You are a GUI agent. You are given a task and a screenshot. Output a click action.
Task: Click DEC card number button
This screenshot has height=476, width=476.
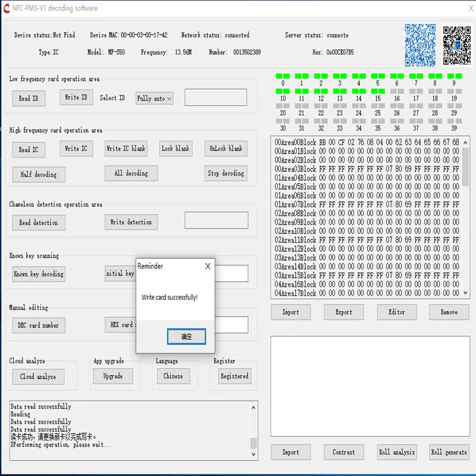click(x=39, y=325)
